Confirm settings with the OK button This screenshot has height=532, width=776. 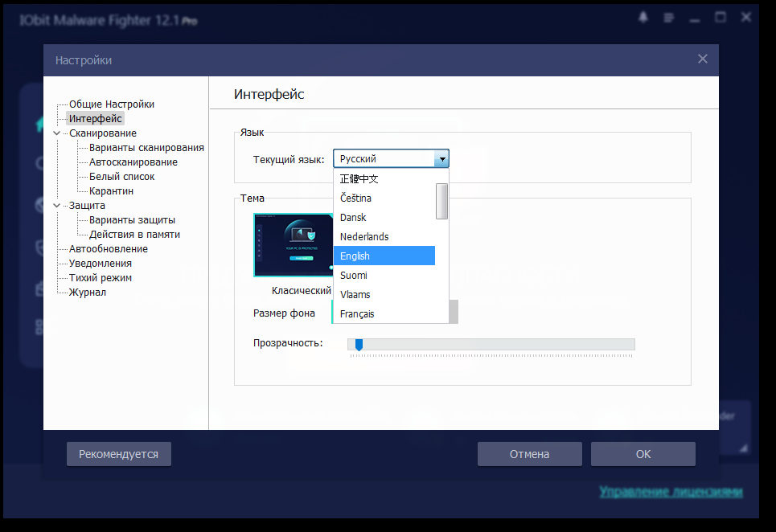(x=643, y=454)
